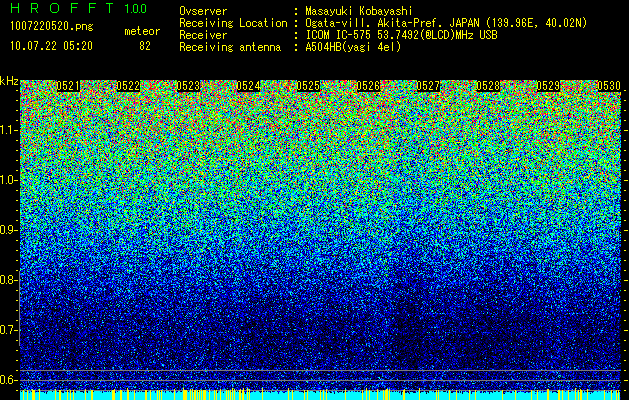Click the 0529 time marker

pyautogui.click(x=548, y=86)
